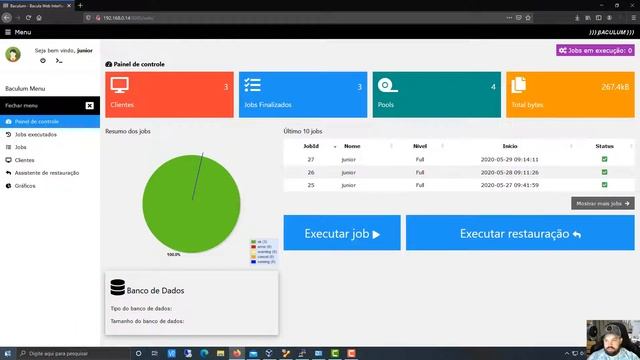Click the blue running legend swatch

pyautogui.click(x=253, y=262)
